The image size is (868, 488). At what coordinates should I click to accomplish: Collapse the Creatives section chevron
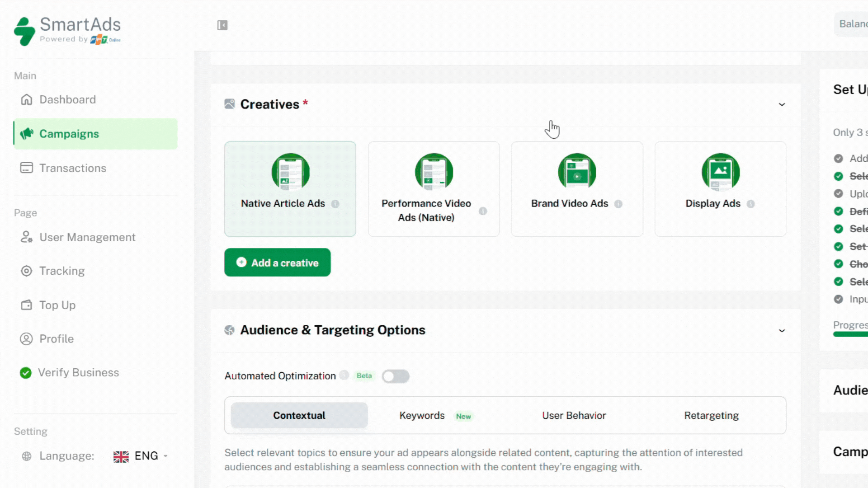click(x=782, y=104)
